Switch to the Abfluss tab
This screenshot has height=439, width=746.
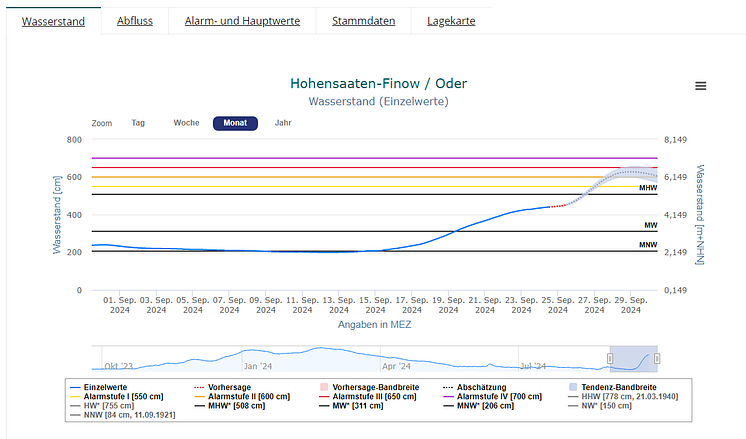click(x=136, y=21)
